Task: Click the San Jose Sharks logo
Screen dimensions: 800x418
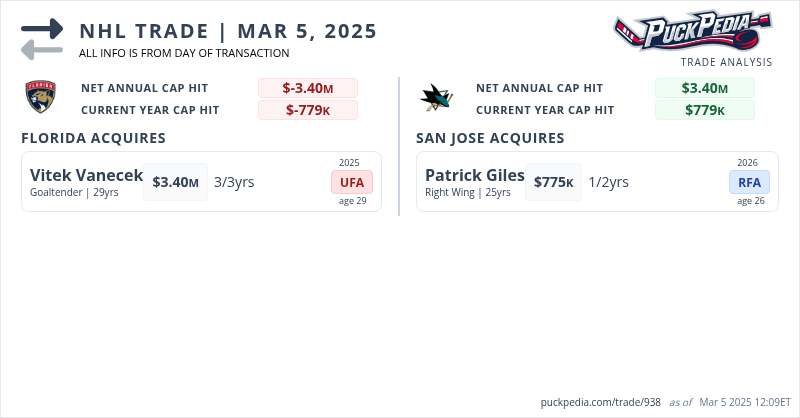Action: click(x=435, y=97)
